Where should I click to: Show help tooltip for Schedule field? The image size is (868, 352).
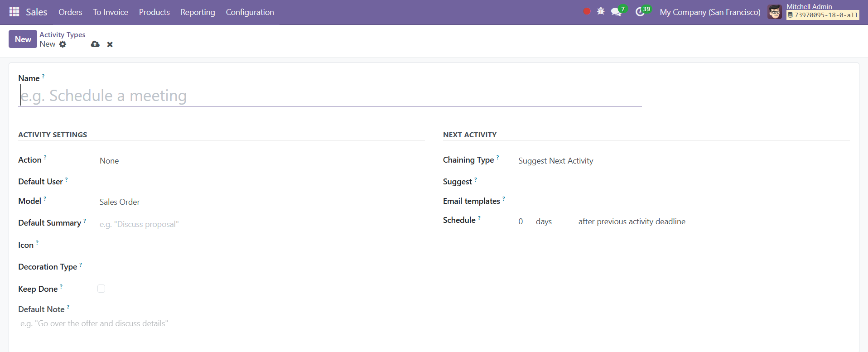point(479,218)
